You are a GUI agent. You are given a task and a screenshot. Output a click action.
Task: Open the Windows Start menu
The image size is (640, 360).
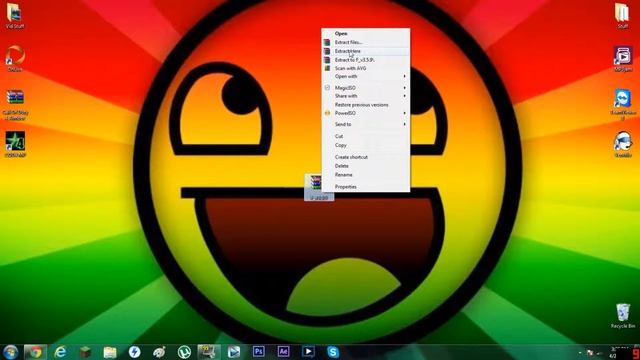tap(10, 352)
